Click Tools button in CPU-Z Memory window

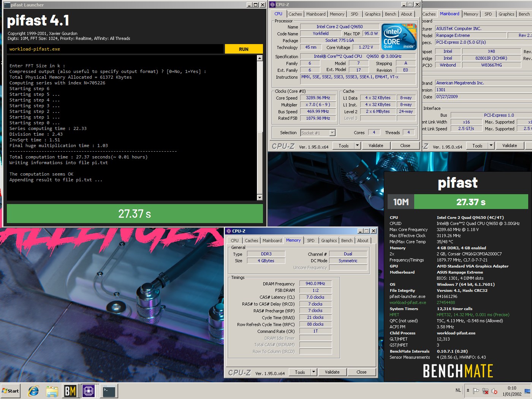point(300,372)
